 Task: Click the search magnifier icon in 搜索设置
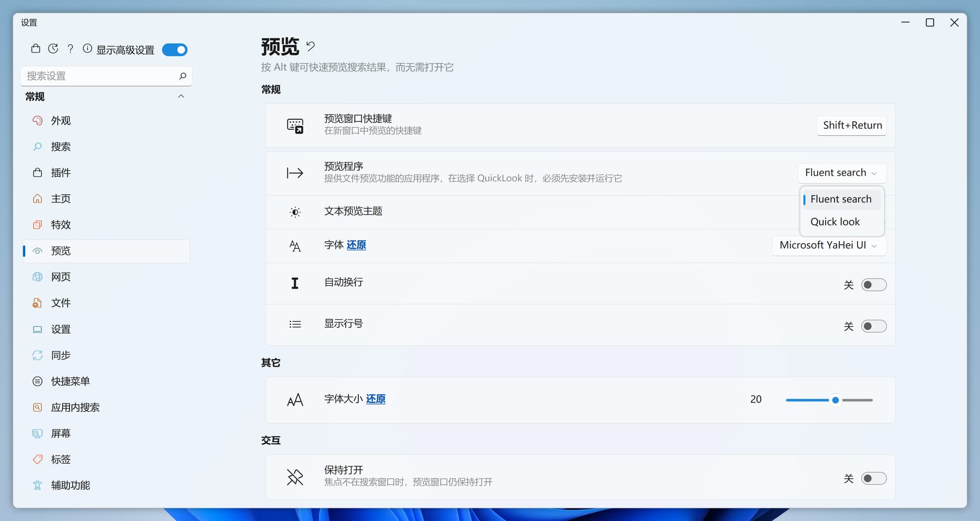point(182,76)
